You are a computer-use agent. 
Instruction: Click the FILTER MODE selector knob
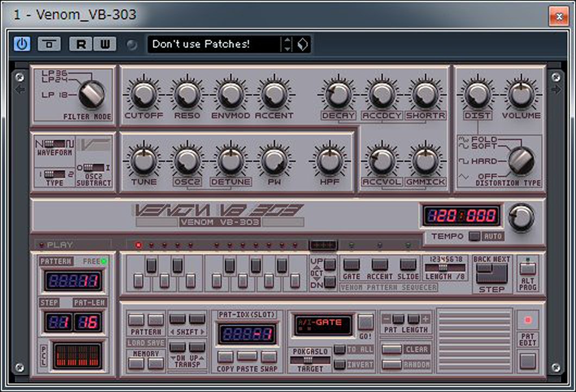tap(91, 94)
